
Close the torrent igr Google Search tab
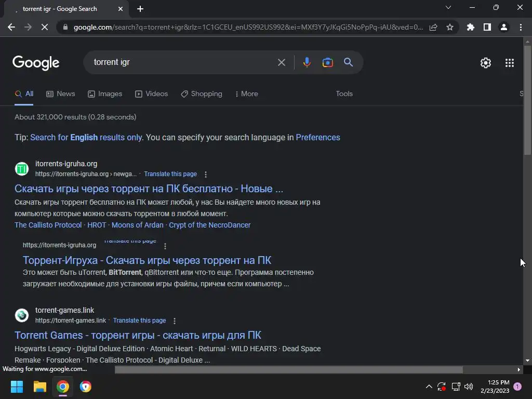coord(121,9)
